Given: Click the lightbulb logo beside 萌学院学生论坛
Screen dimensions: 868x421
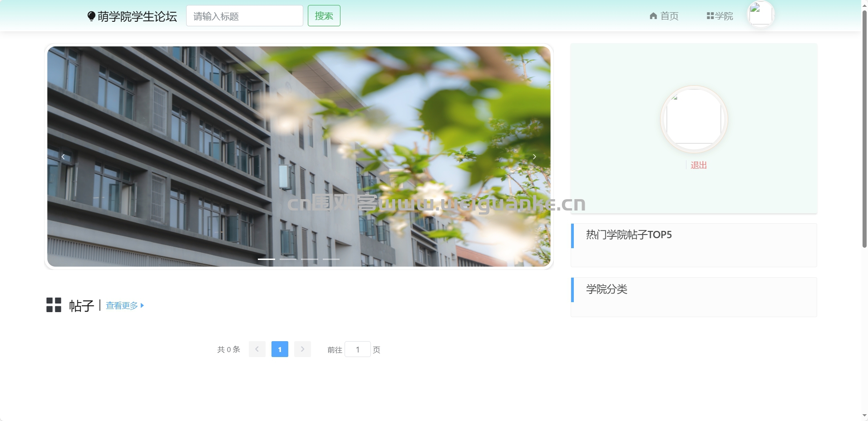Looking at the screenshot, I should click(91, 16).
